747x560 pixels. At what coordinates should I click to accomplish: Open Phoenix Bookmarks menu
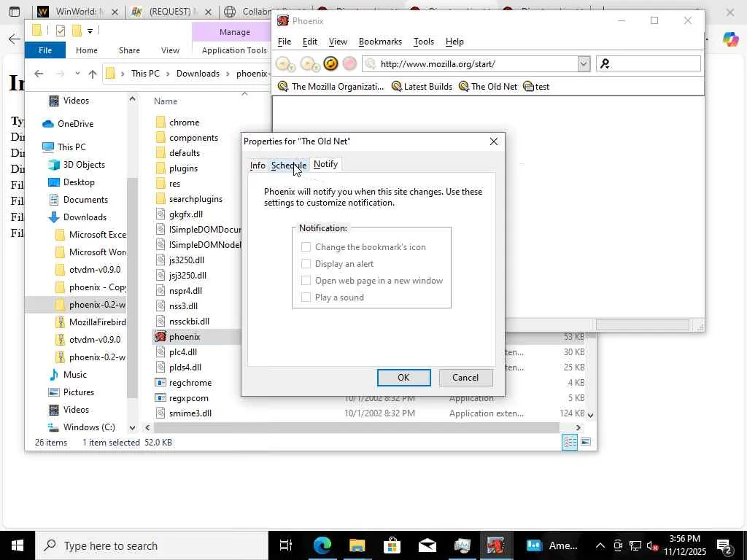(x=380, y=42)
